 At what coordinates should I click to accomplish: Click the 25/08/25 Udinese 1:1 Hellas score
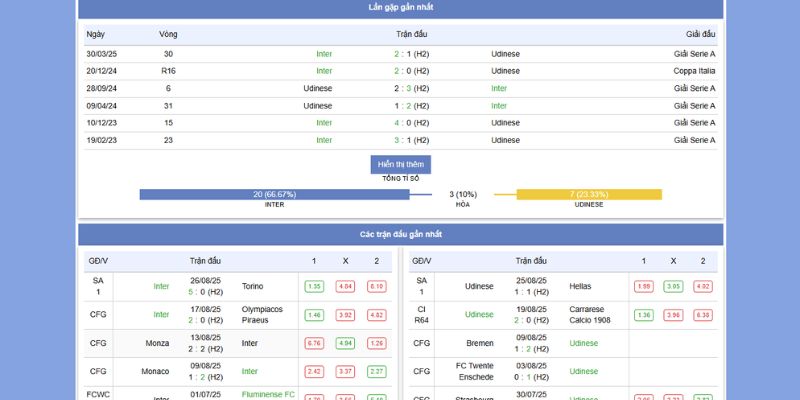point(532,292)
